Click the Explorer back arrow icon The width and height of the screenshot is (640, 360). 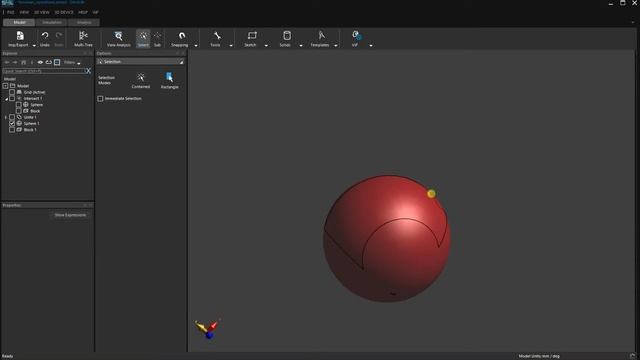(x=7, y=62)
